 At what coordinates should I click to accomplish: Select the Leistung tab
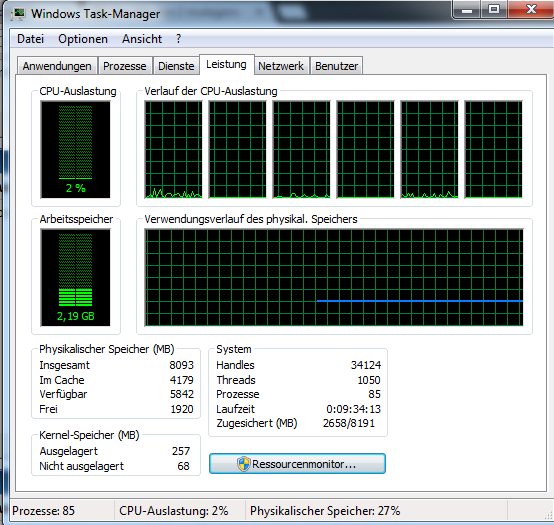coord(226,65)
